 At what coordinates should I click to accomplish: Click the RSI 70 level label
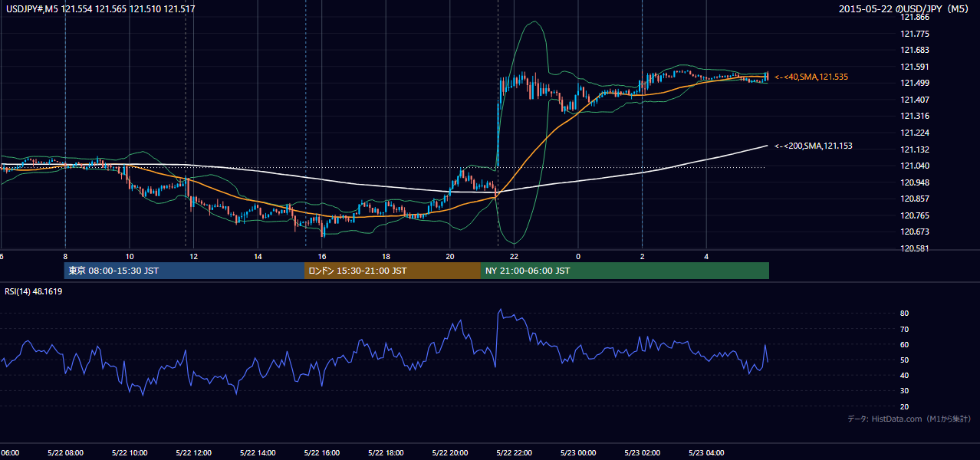point(905,329)
